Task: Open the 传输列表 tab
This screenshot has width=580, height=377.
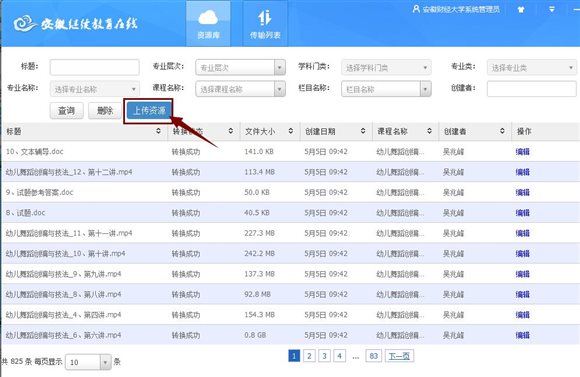Action: pyautogui.click(x=265, y=24)
